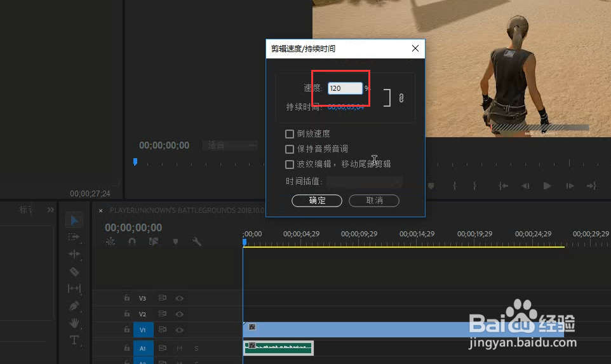
Task: Close the 剪辑速度/持续时间 dialog
Action: (x=415, y=48)
